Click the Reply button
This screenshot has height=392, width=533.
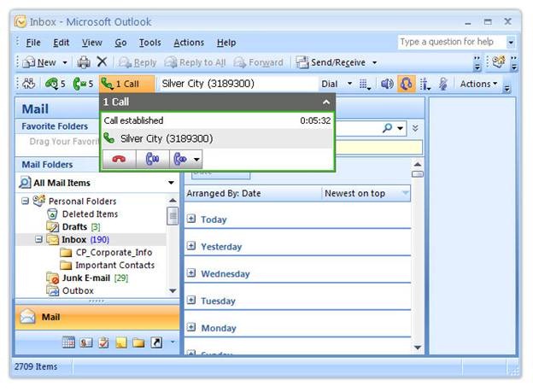tap(138, 62)
